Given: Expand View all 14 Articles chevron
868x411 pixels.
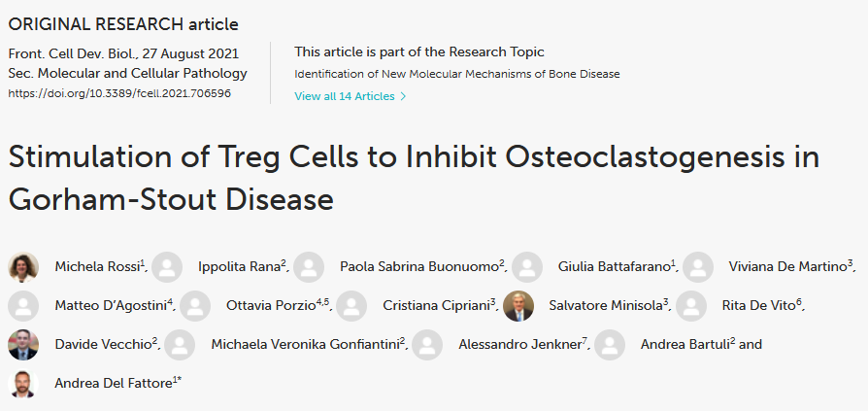Looking at the screenshot, I should pyautogui.click(x=403, y=96).
